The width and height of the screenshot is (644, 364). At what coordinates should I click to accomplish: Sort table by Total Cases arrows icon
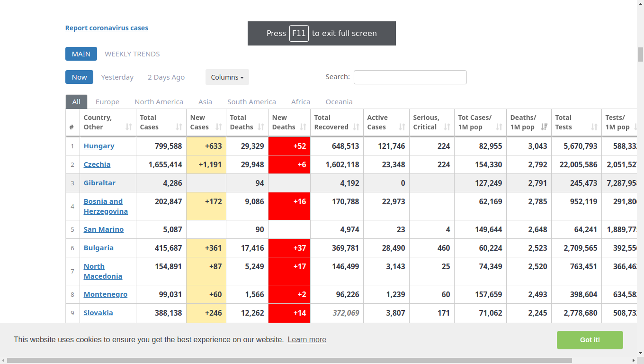click(179, 127)
